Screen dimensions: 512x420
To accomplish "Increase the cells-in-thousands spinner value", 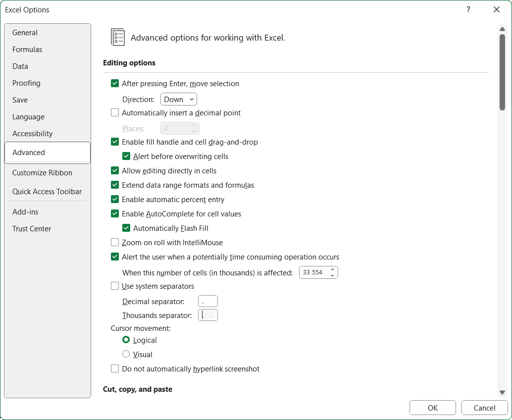I will tap(333, 270).
